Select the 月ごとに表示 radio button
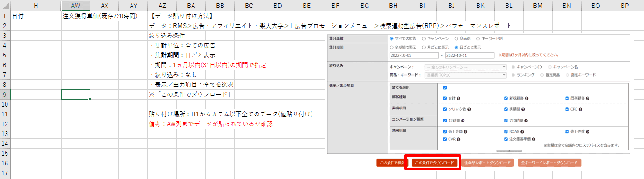 [423, 47]
